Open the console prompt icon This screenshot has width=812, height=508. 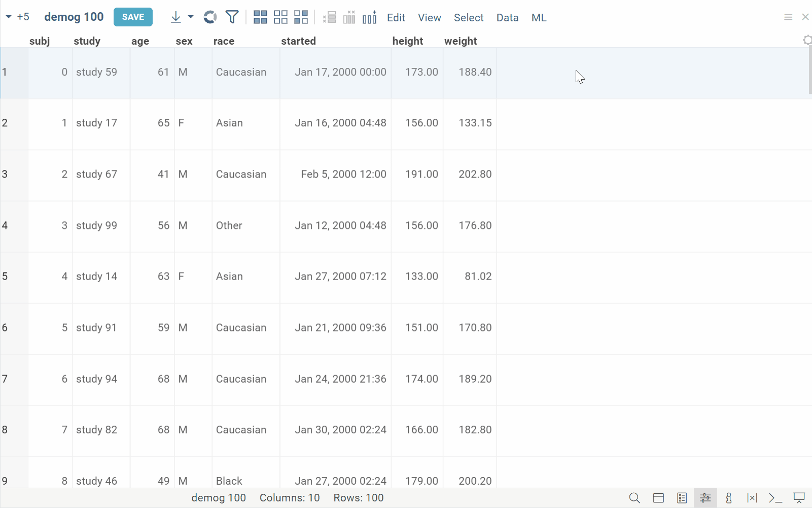[775, 498]
